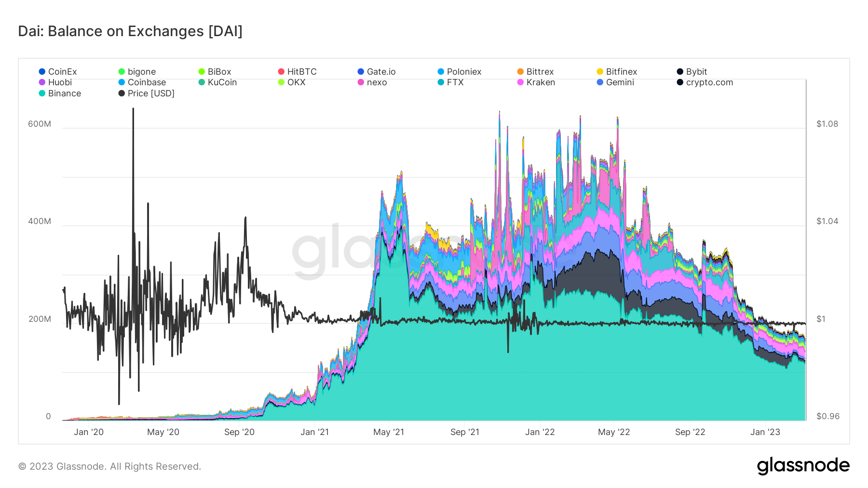This screenshot has height=488, width=868.
Task: Toggle the KuCoin series in legend
Action: pyautogui.click(x=217, y=82)
